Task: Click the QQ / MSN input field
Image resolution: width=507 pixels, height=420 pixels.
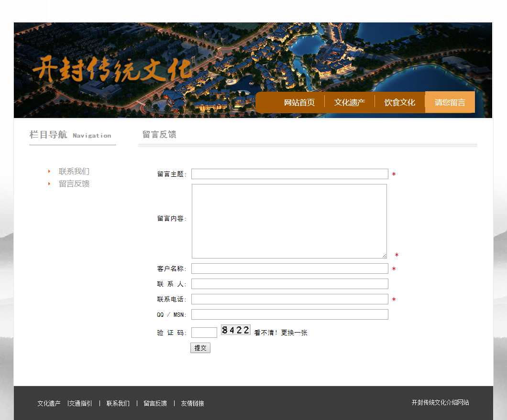Action: (289, 314)
